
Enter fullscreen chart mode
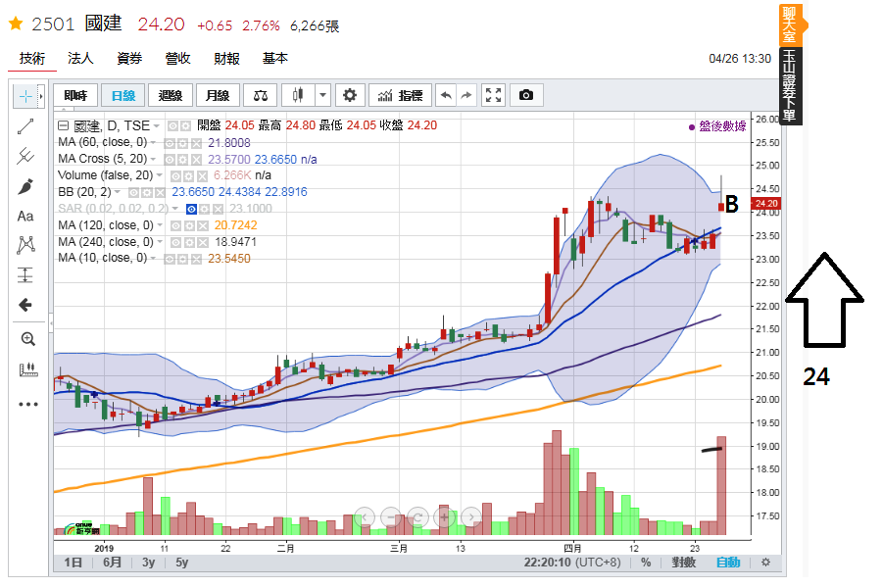493,96
